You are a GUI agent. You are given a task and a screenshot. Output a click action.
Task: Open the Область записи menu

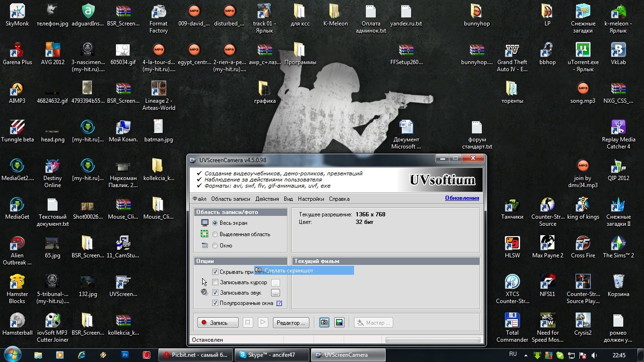pyautogui.click(x=231, y=199)
